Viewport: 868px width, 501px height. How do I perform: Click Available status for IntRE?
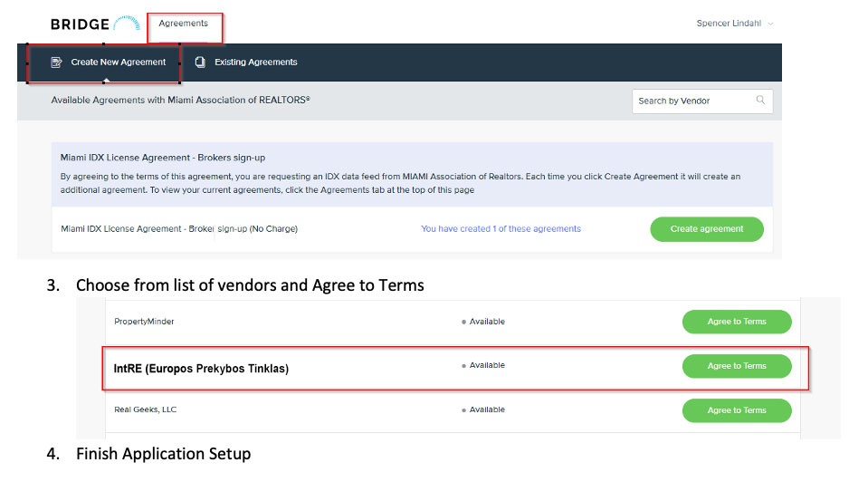(483, 365)
